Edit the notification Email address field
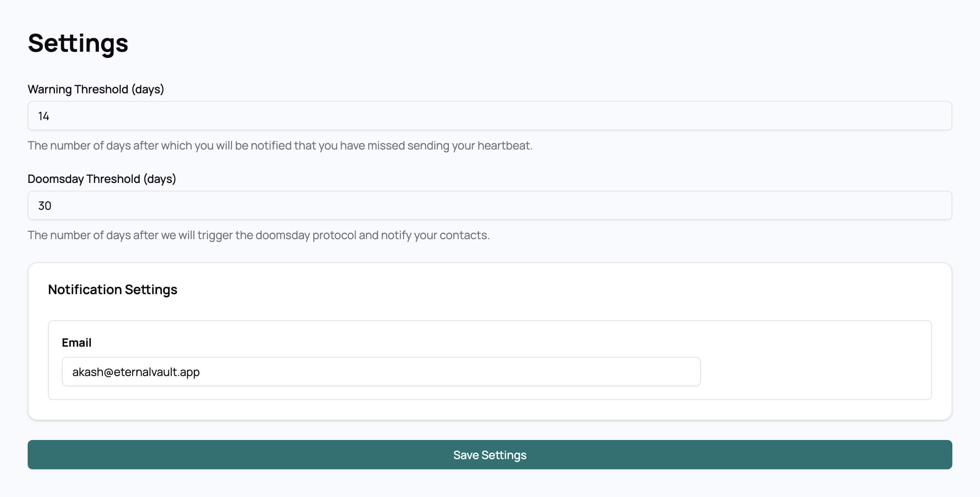The image size is (980, 497). [x=381, y=372]
